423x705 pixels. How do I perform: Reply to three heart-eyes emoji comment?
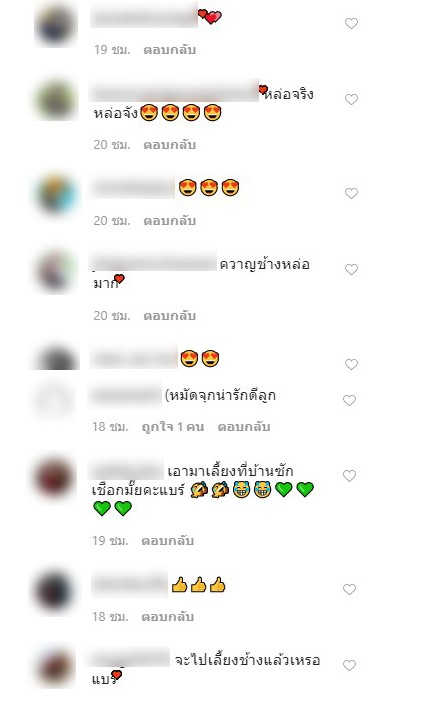coord(169,220)
